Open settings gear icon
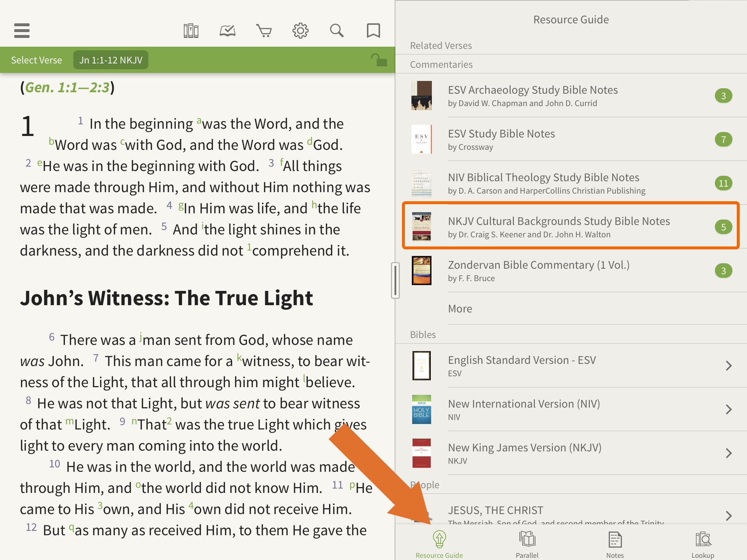The height and width of the screenshot is (560, 747). click(300, 31)
